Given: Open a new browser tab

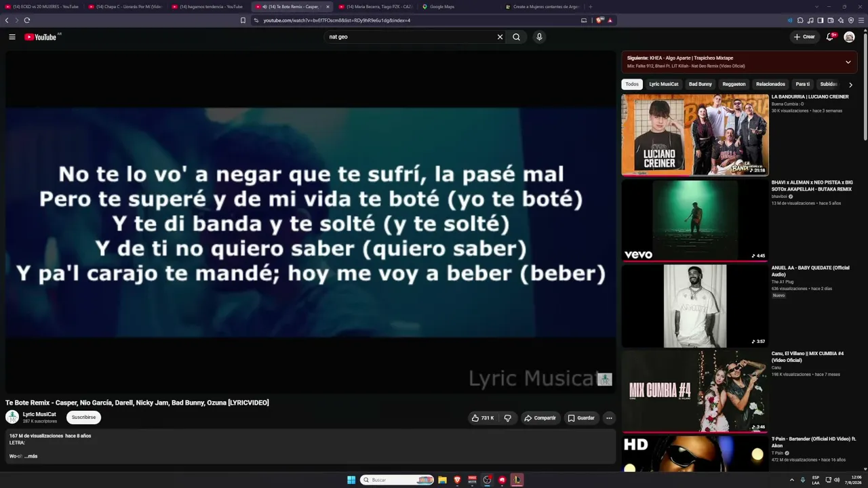Looking at the screenshot, I should [590, 7].
